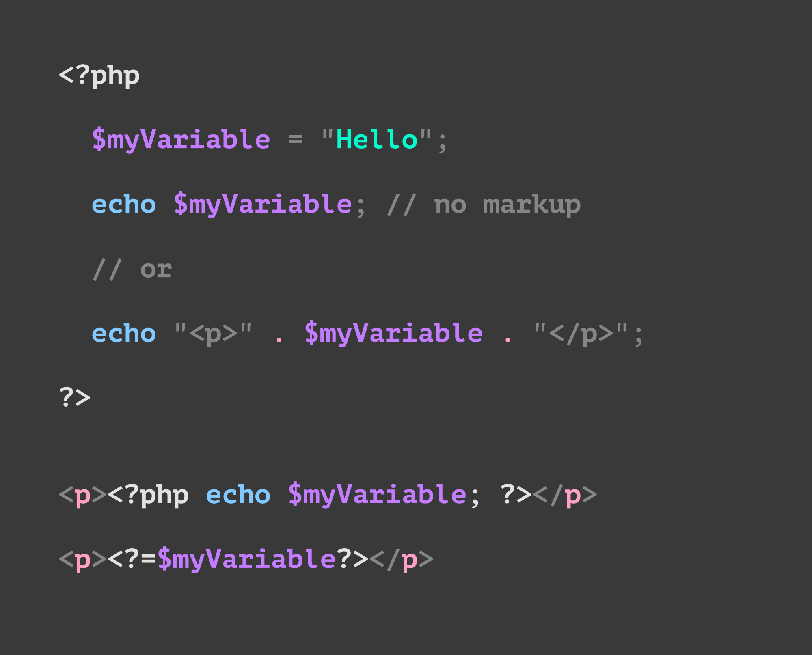
Task: Click the inline <?php tag in HTML
Action: click(x=149, y=496)
